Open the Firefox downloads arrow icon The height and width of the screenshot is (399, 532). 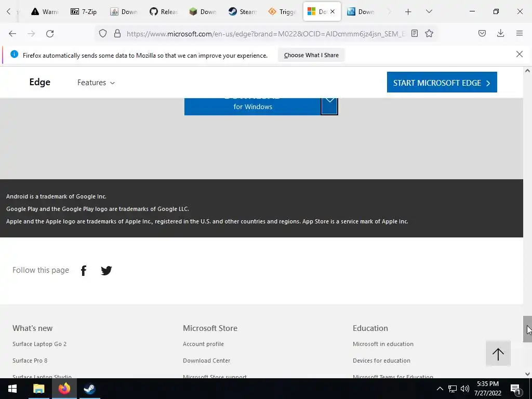click(x=500, y=33)
